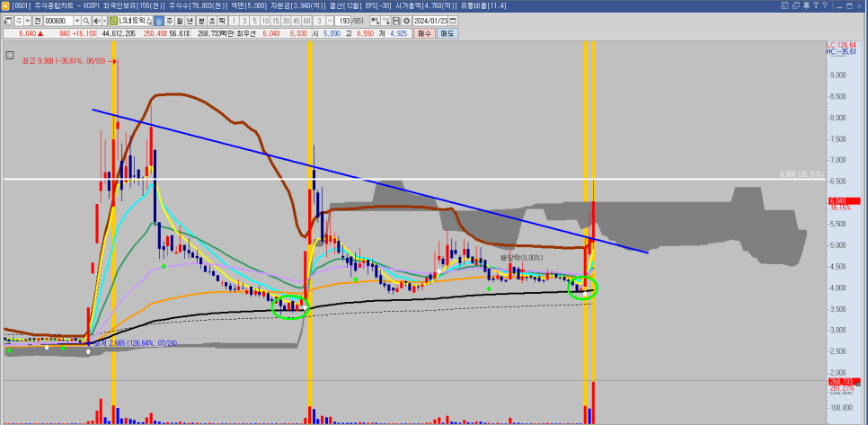Select the 초 second period
Screen dimensions: 868x425
[x=211, y=21]
